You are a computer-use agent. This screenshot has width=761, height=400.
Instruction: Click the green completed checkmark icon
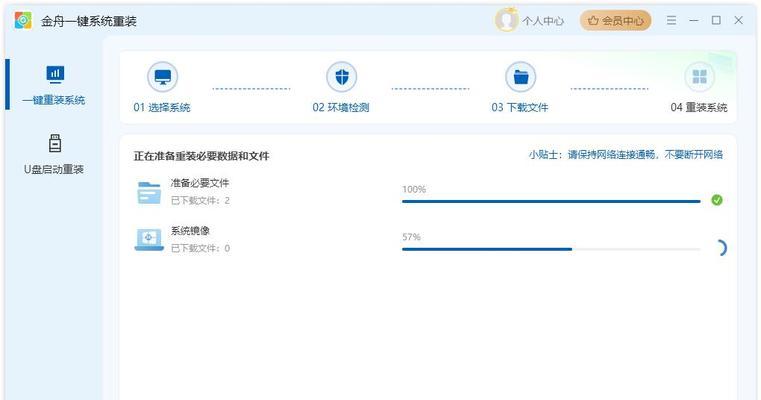point(717,200)
